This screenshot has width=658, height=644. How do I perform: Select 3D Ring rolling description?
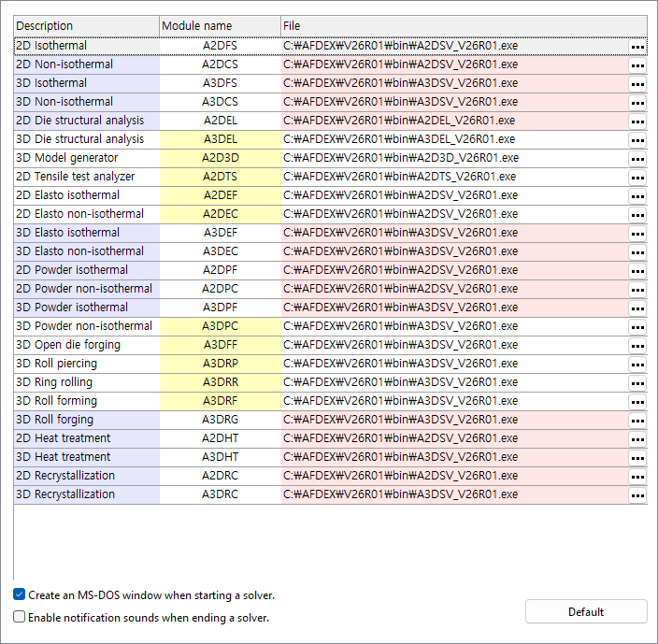(x=86, y=382)
